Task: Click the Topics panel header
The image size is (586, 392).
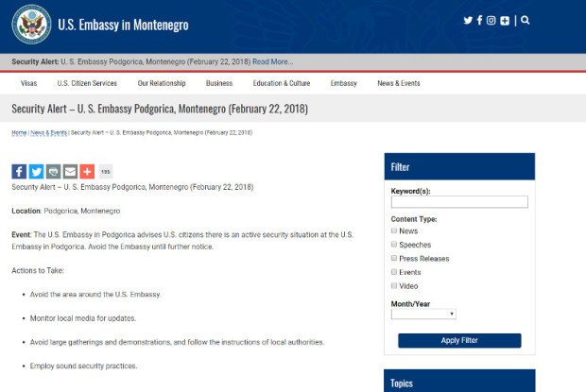Action: (x=459, y=381)
